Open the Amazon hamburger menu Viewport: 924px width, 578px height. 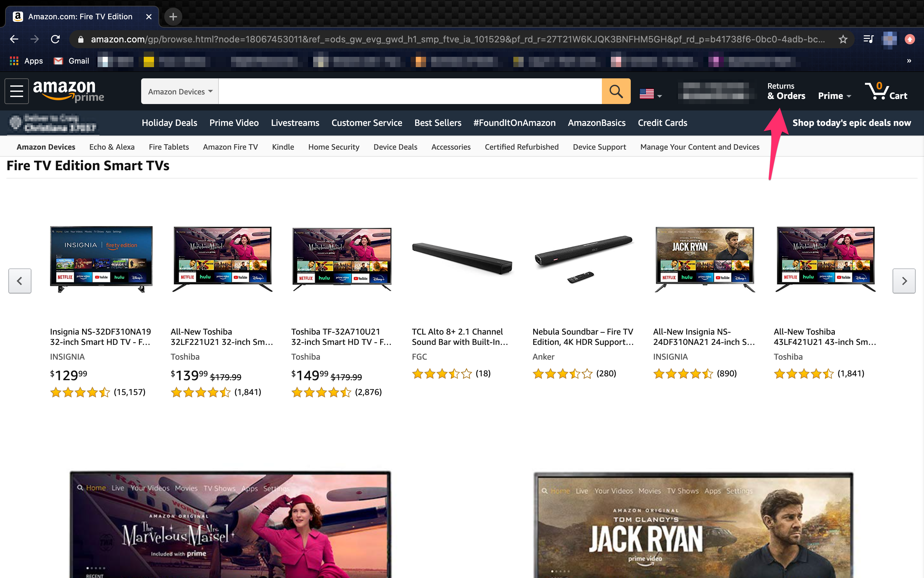tap(16, 91)
